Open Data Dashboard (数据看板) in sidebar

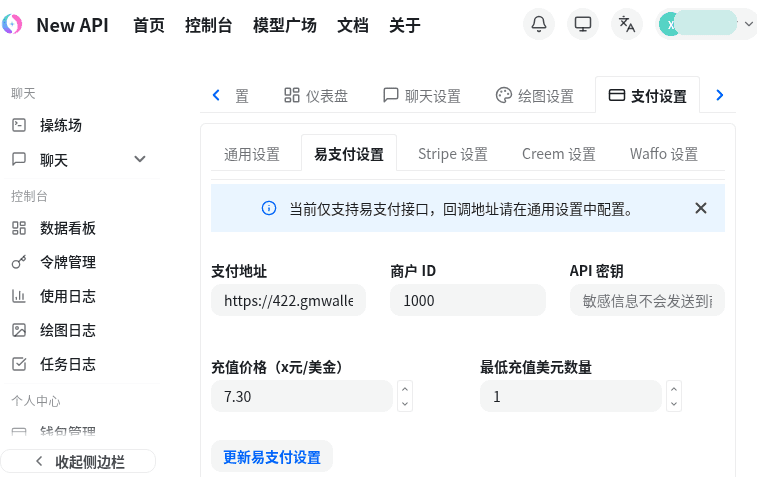(67, 228)
